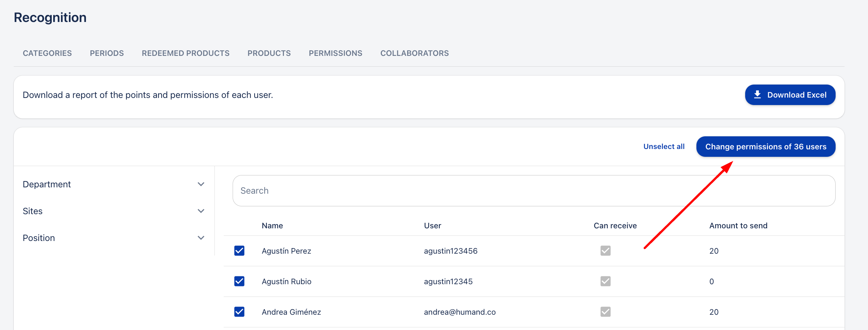Switch to the Categories tab
The image size is (868, 330).
47,53
